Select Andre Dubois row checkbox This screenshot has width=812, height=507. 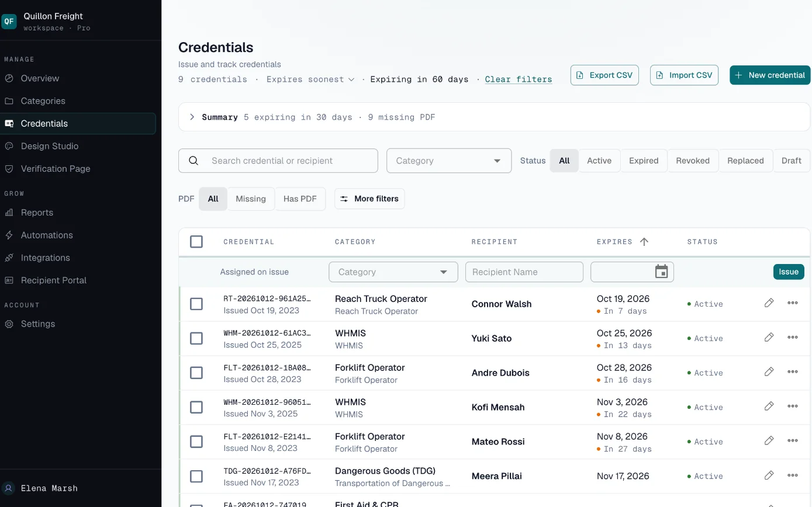click(x=196, y=373)
